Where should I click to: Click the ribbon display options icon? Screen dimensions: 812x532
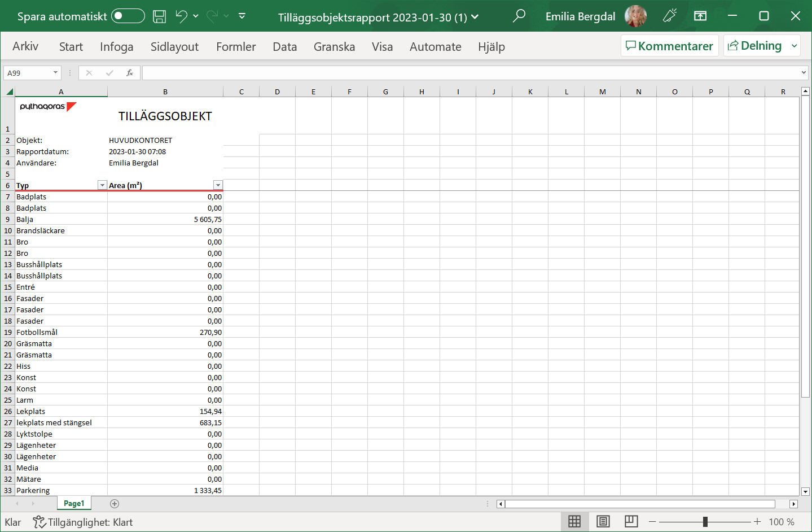pyautogui.click(x=700, y=16)
